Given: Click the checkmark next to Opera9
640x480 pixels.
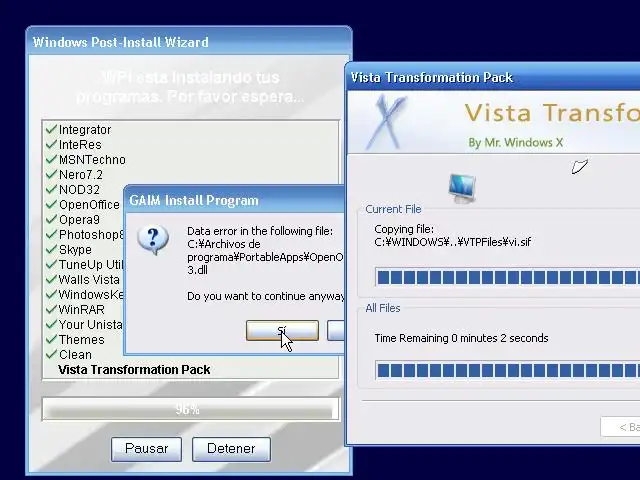Looking at the screenshot, I should (x=51, y=220).
